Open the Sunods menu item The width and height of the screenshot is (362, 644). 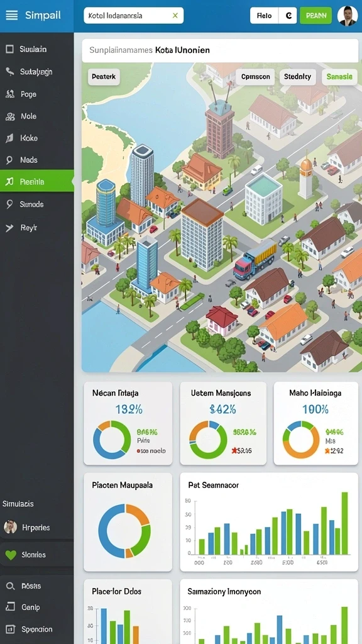point(37,204)
